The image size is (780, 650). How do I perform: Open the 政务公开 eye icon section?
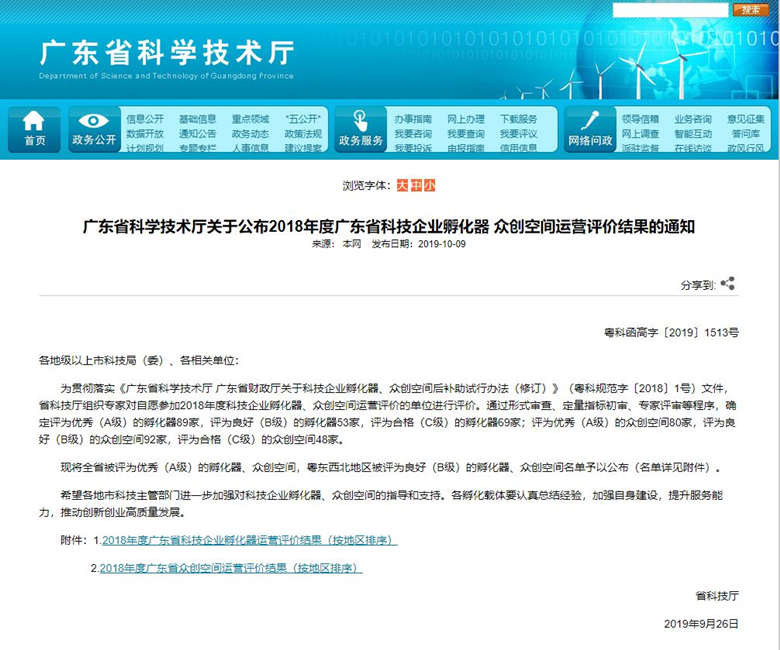(94, 129)
